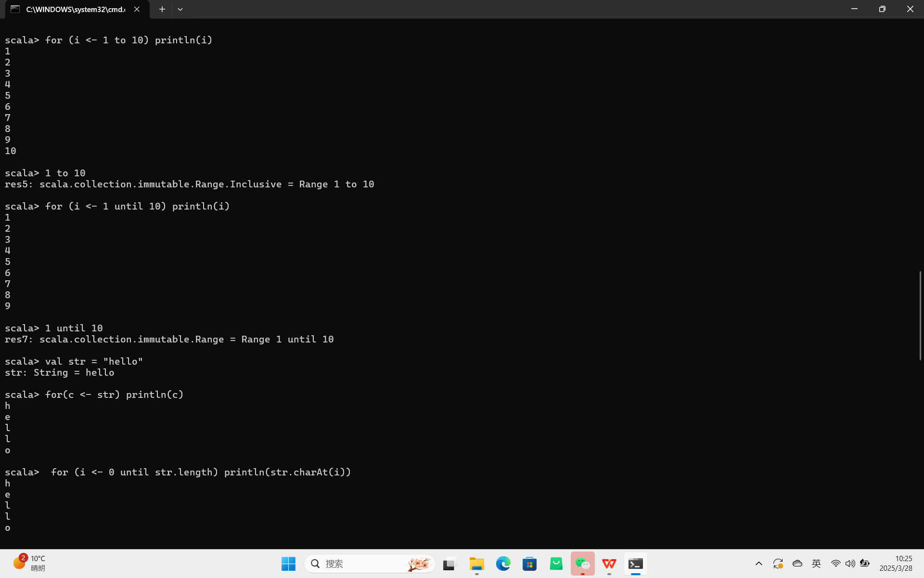The width and height of the screenshot is (924, 578).
Task: Open the Wi-Fi network settings flyout
Action: (835, 564)
